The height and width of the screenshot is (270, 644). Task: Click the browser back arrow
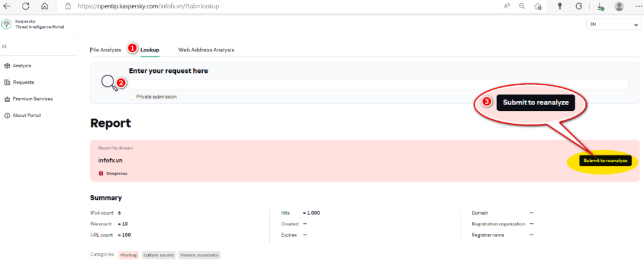tap(7, 6)
